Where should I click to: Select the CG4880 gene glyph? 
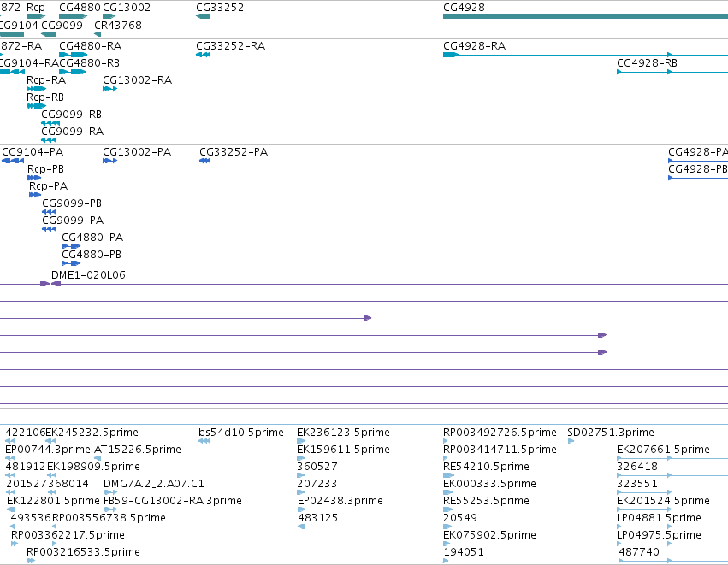pyautogui.click(x=74, y=16)
